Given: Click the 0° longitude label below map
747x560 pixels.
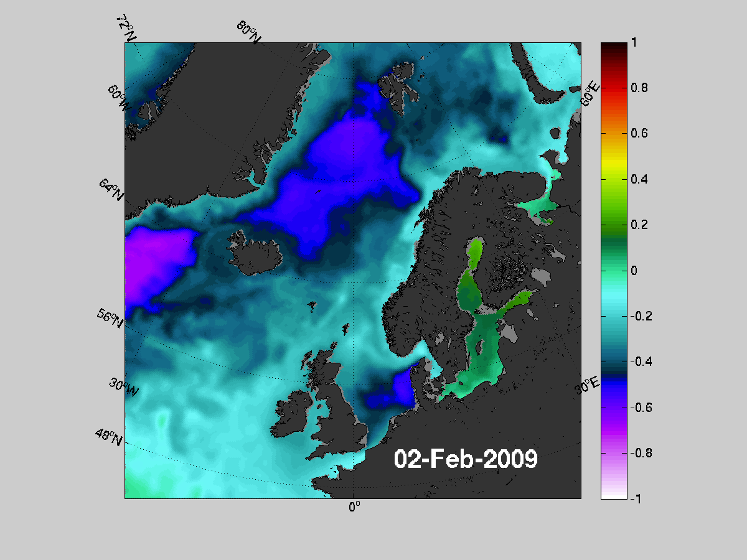Looking at the screenshot, I should [354, 507].
